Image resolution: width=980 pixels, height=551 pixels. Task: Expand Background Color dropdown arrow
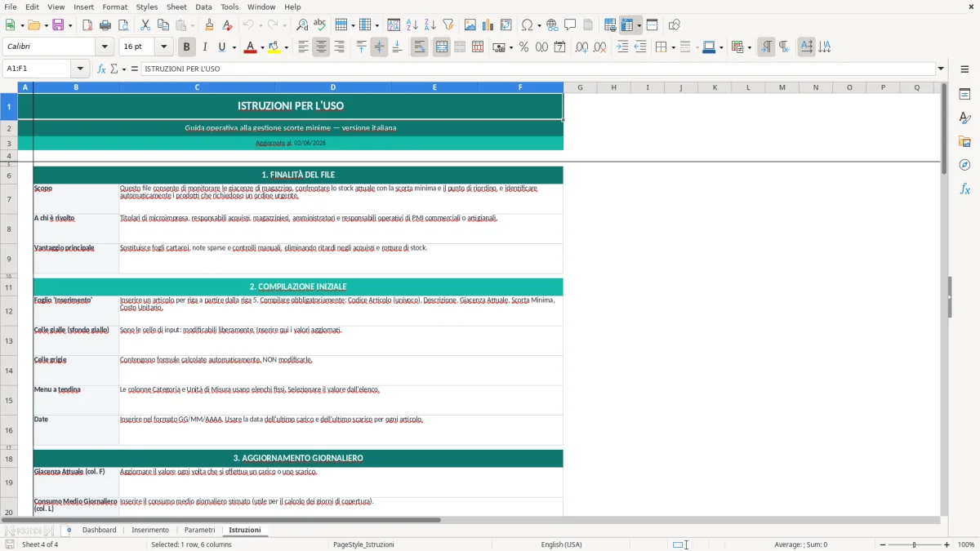(x=286, y=47)
